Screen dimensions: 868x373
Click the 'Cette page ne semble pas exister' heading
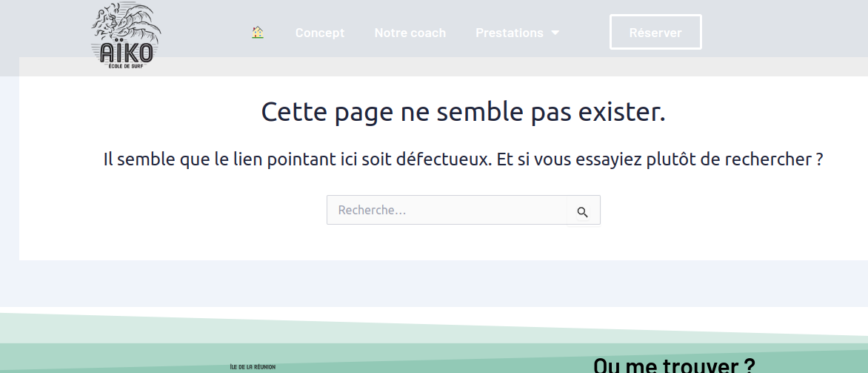click(x=463, y=112)
